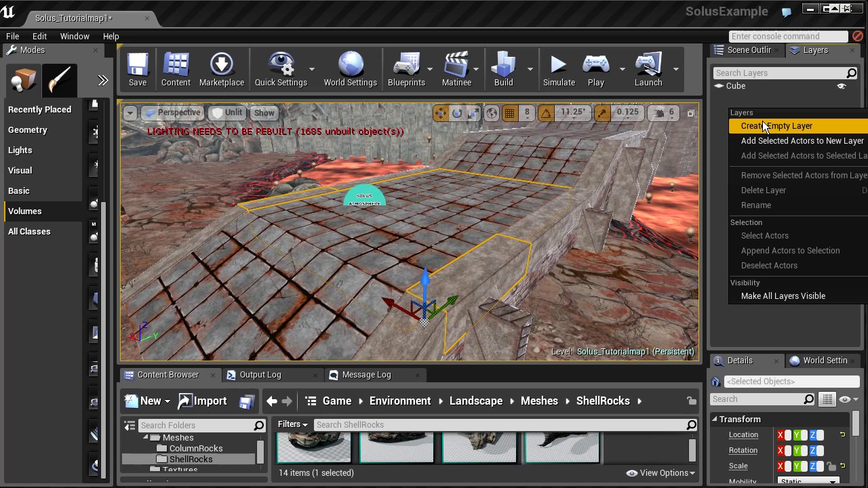Click the Launch toolbar icon
This screenshot has height=488, width=868.
648,70
